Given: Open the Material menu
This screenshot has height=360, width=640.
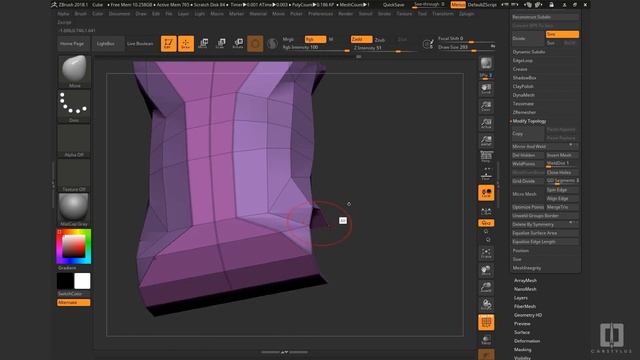Looking at the screenshot, I should 258,13.
